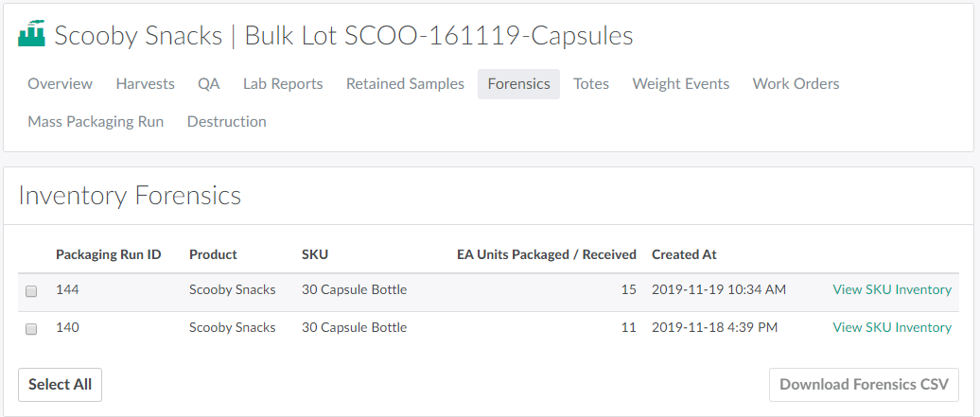Open the Mass Packaging Run tab
The image size is (980, 417).
coord(96,122)
